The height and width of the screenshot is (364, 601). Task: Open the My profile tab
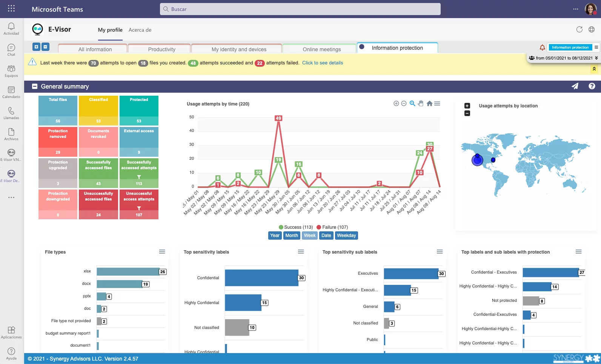110,30
